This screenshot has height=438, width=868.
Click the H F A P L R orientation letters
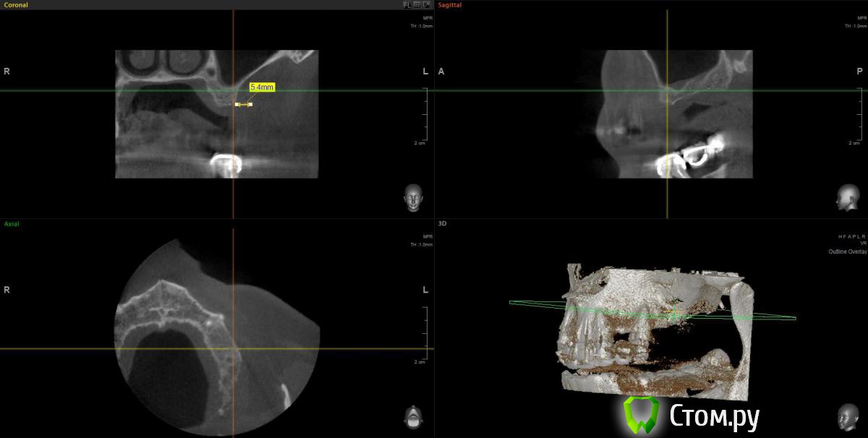[852, 236]
